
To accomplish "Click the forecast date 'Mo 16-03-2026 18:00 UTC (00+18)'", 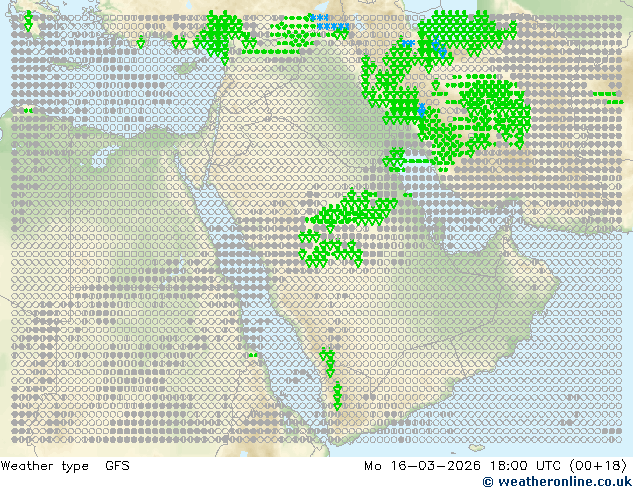I will [495, 466].
